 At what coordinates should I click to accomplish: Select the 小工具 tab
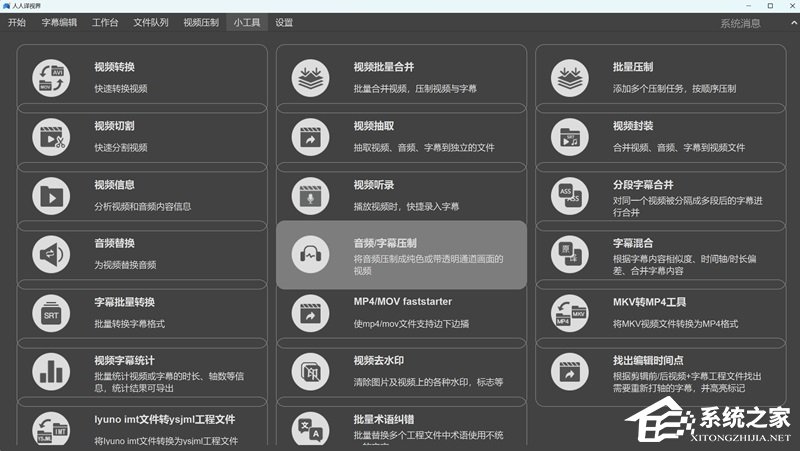pyautogui.click(x=247, y=22)
